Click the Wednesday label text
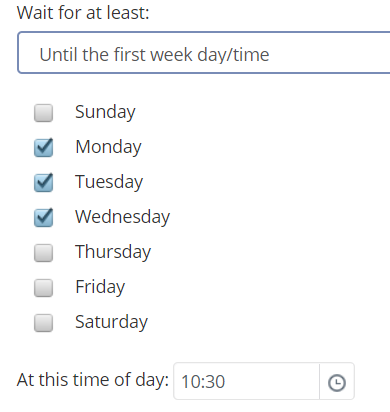Image resolution: width=390 pixels, height=412 pixels. pos(122,217)
